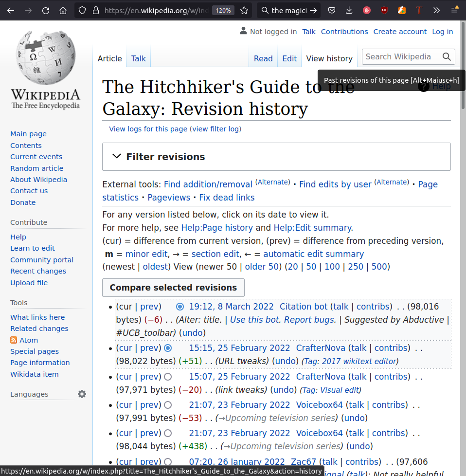Select radio for Voicebox64 revision with +438 bytes
This screenshot has height=476, width=466.
coord(168,433)
